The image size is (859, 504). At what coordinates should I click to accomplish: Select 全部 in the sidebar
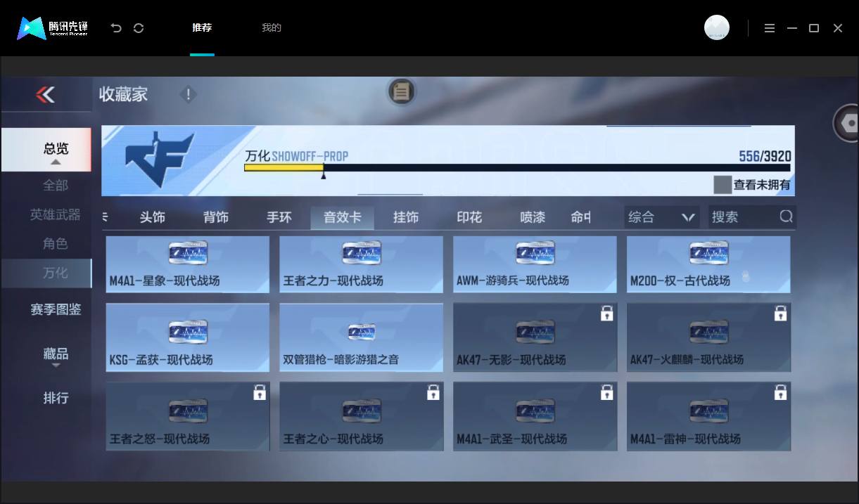click(56, 186)
